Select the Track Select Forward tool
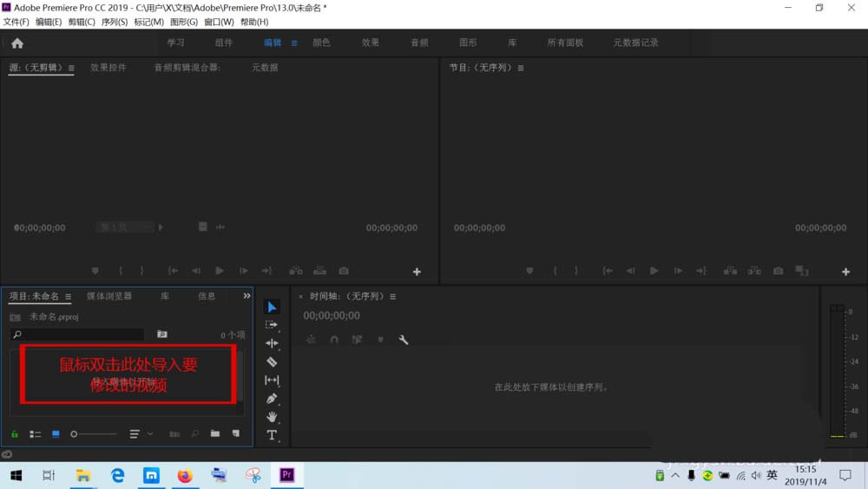 [x=272, y=325]
